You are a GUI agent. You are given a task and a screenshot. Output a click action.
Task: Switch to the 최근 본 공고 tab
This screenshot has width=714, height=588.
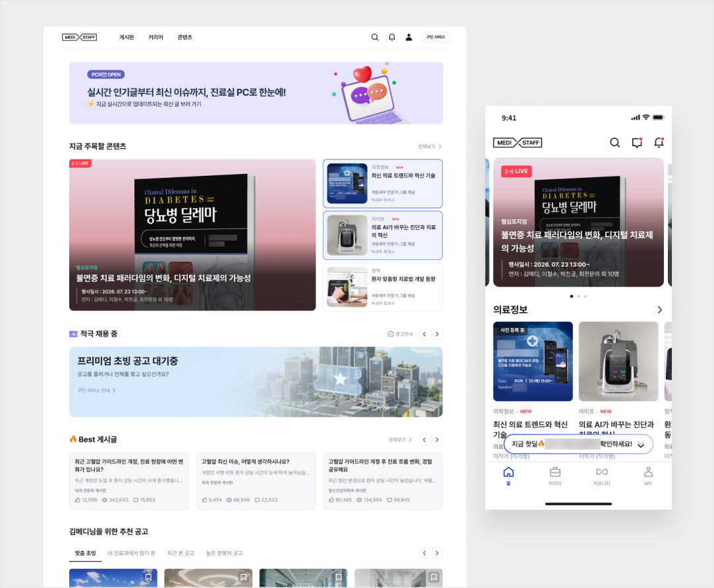pos(180,553)
